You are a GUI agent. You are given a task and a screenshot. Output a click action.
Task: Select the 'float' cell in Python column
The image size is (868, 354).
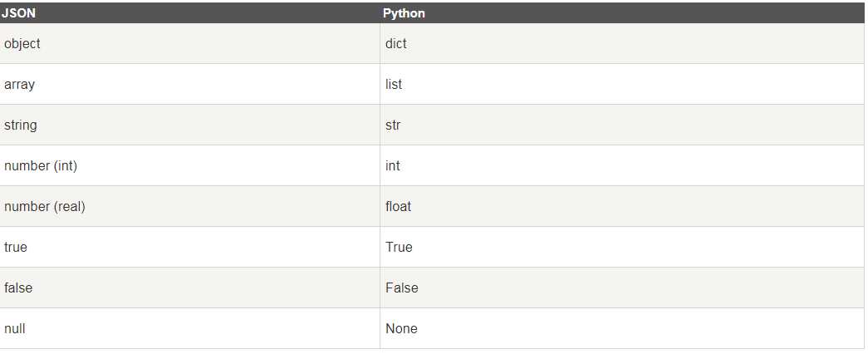coord(398,206)
